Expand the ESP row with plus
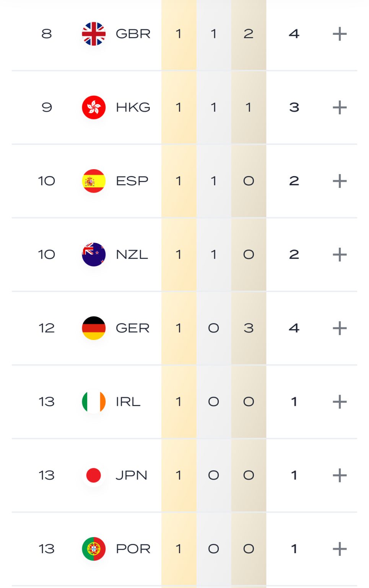 click(x=340, y=181)
